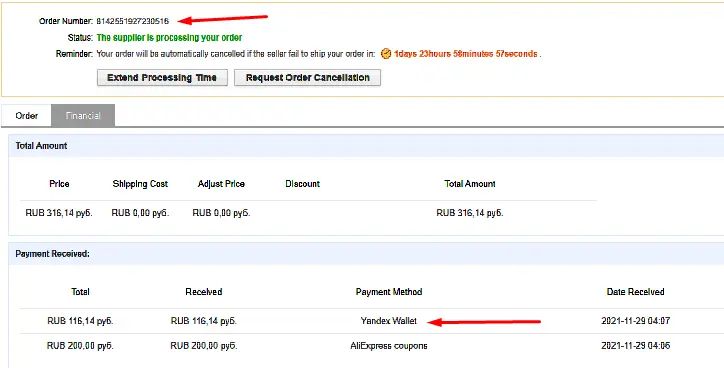The width and height of the screenshot is (724, 368).
Task: Click the Total column header in payments table
Action: [80, 292]
